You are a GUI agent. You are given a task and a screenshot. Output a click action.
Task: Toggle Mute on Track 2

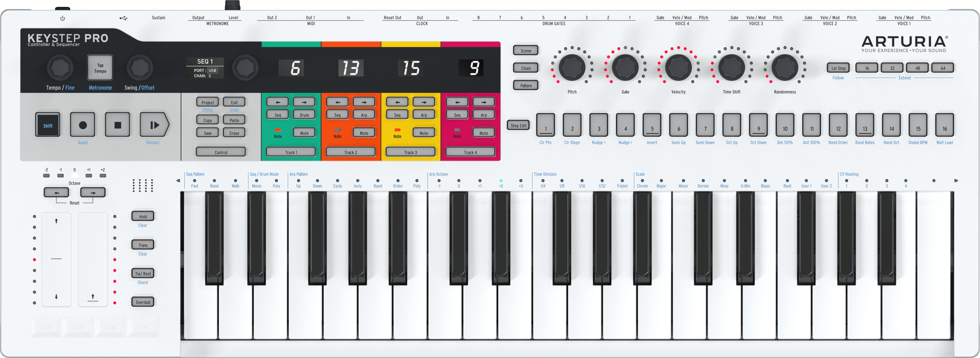tap(364, 133)
